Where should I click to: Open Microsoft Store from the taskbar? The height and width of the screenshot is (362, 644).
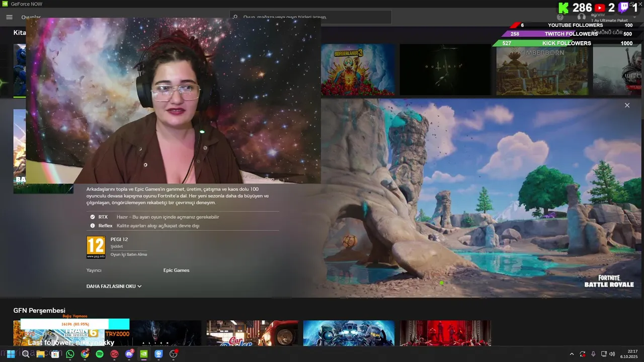(x=55, y=354)
